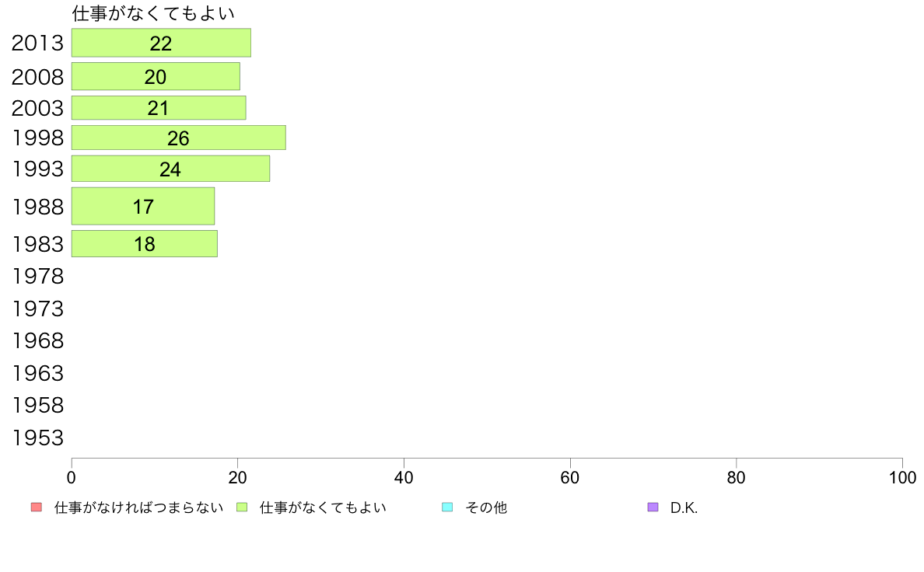Select the 1998 bar showing 26

coord(179,138)
